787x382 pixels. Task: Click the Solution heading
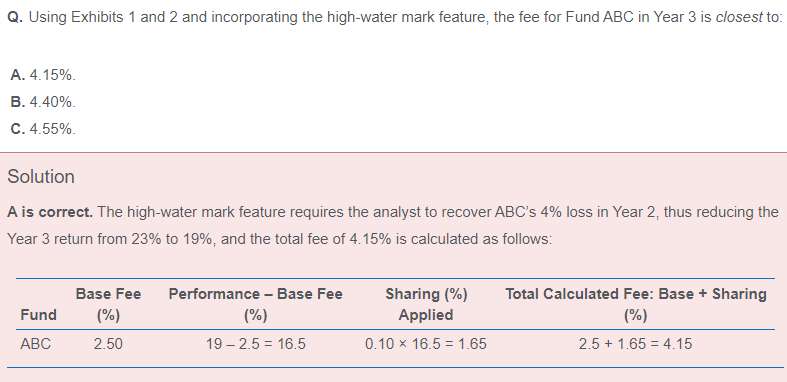coord(41,177)
